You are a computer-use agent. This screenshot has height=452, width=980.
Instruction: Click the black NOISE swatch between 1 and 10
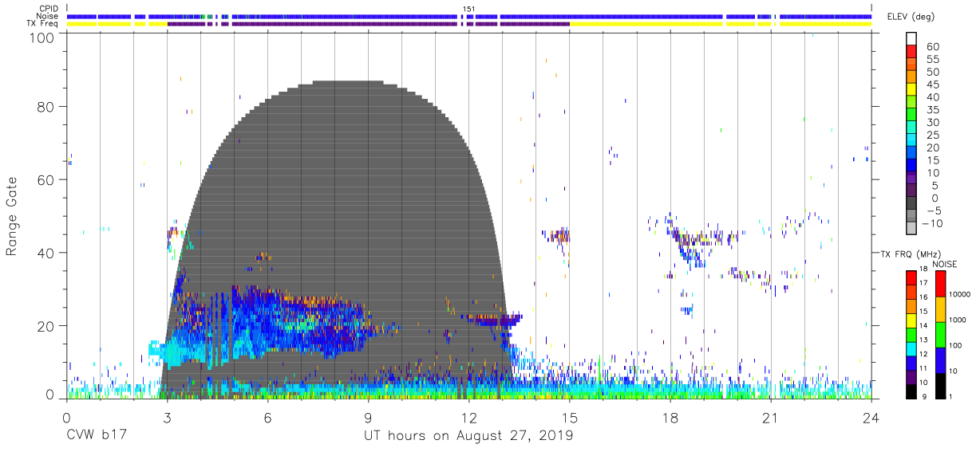coord(941,385)
